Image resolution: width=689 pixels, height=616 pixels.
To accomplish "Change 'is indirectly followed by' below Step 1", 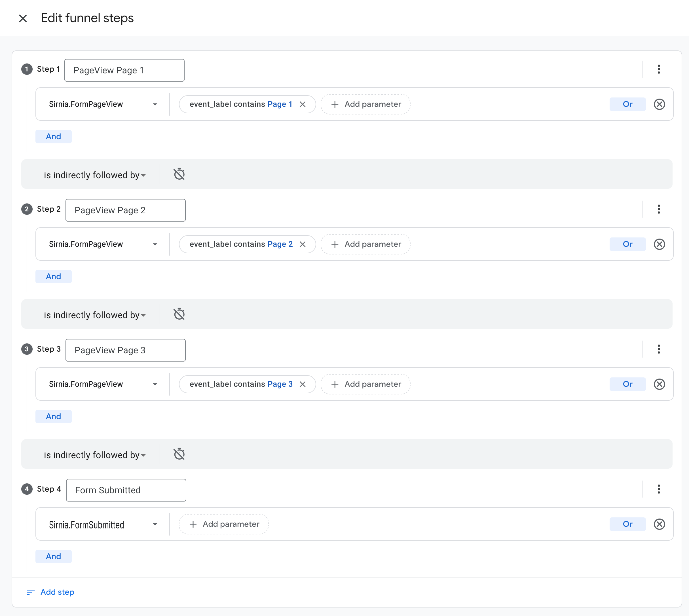I will pyautogui.click(x=95, y=175).
